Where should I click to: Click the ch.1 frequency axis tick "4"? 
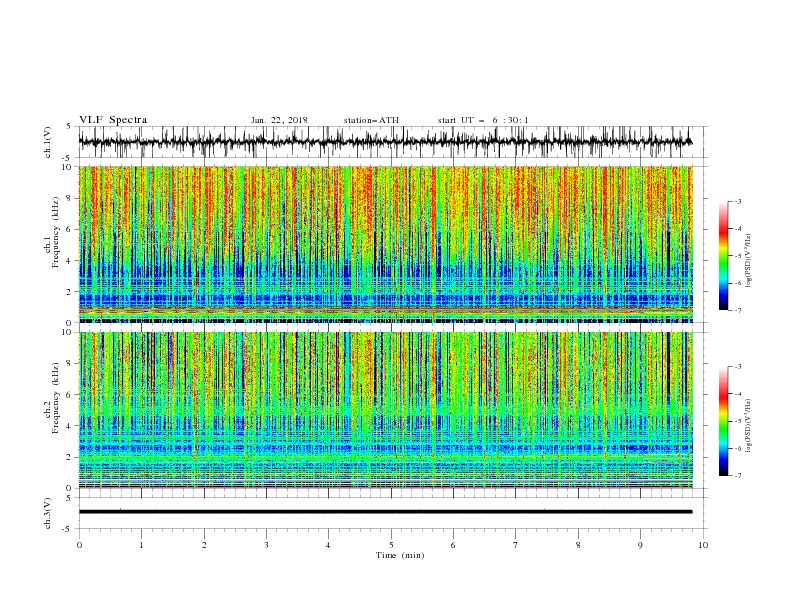(x=69, y=261)
